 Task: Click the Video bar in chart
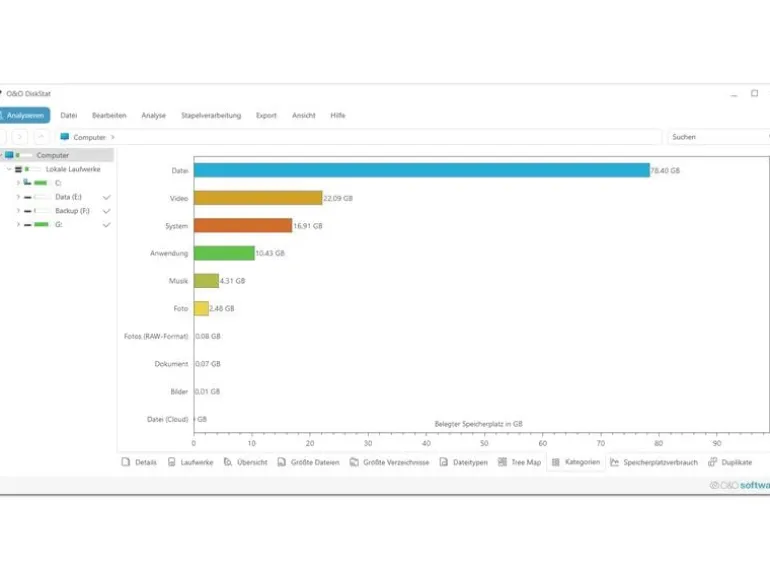pos(258,198)
